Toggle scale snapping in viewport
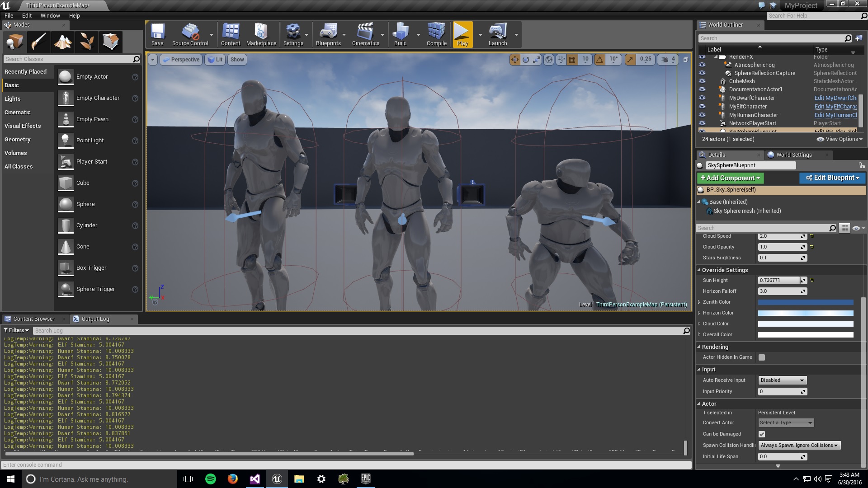This screenshot has height=488, width=868. (x=630, y=59)
